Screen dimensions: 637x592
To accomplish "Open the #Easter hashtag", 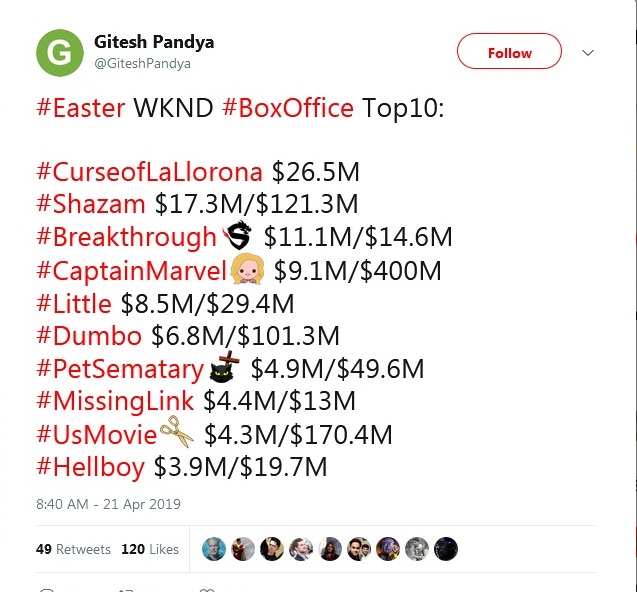I will [80, 108].
